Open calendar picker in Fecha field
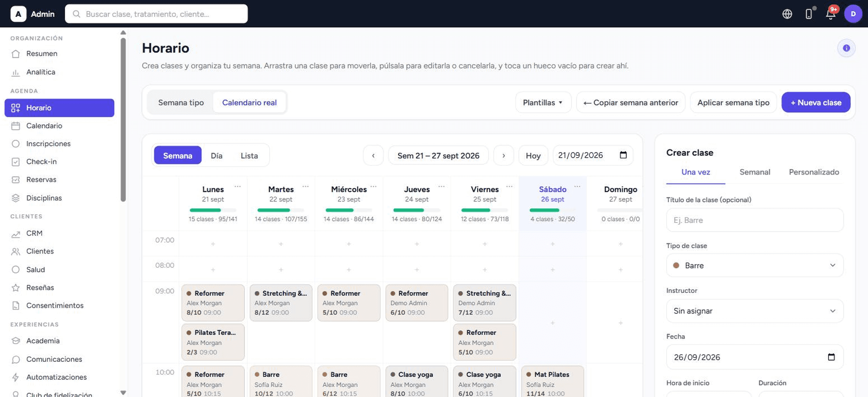 click(x=831, y=357)
